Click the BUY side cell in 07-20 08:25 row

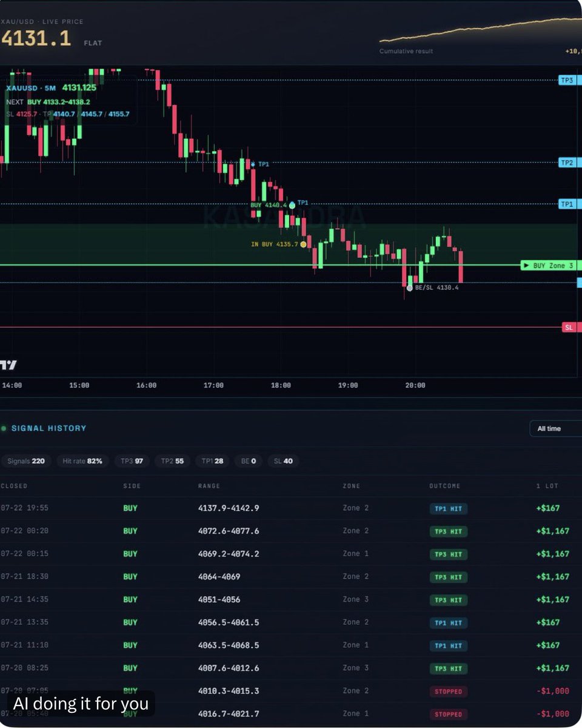(130, 668)
